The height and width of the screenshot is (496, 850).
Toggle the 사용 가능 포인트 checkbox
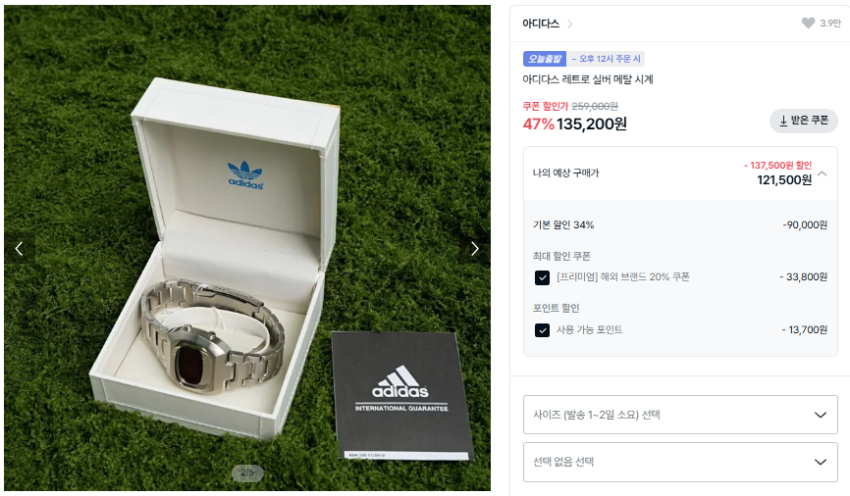pyautogui.click(x=542, y=329)
